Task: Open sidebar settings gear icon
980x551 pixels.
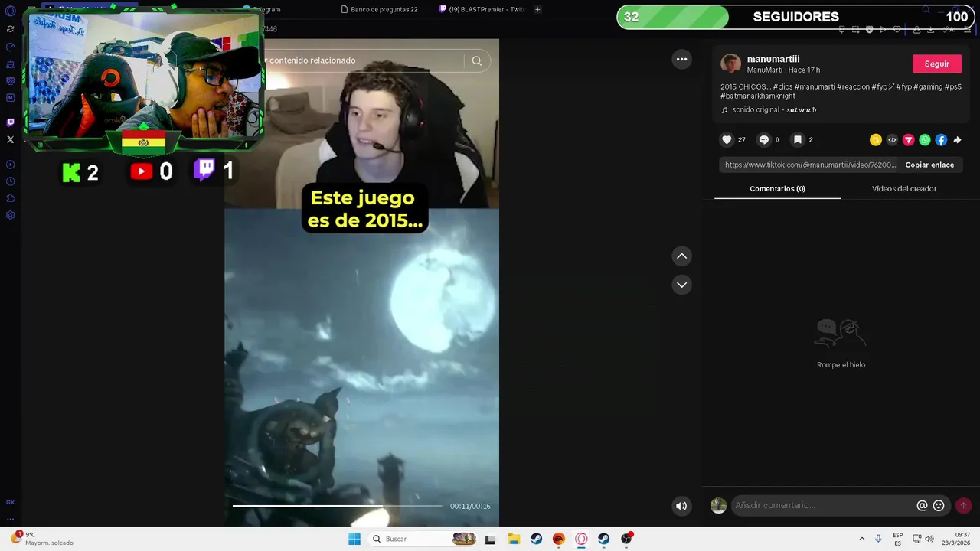Action: pos(10,215)
